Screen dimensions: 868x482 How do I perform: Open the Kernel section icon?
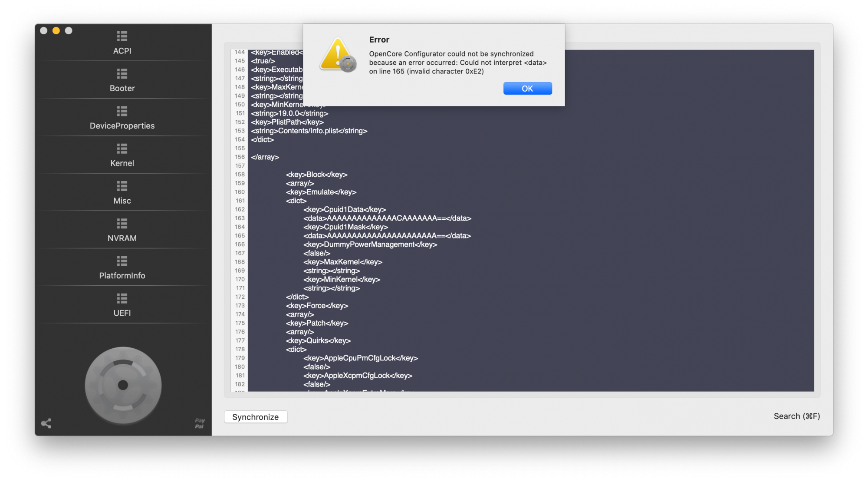(x=122, y=149)
